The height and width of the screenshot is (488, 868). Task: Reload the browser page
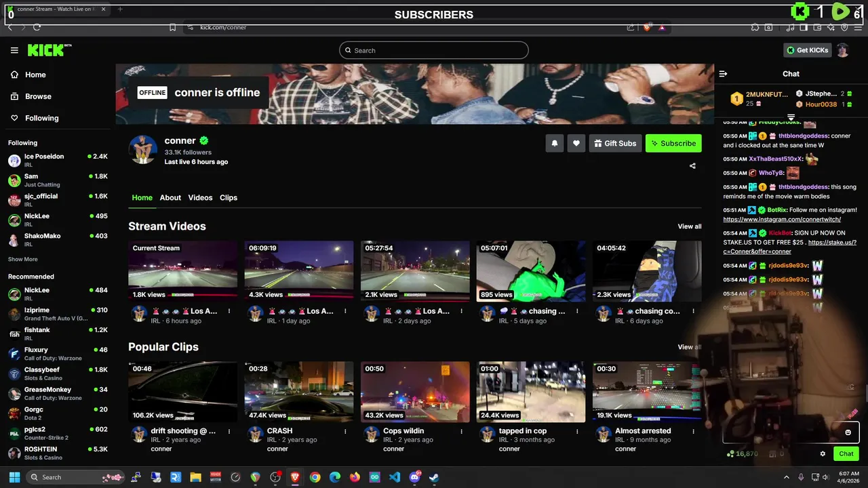(x=37, y=27)
